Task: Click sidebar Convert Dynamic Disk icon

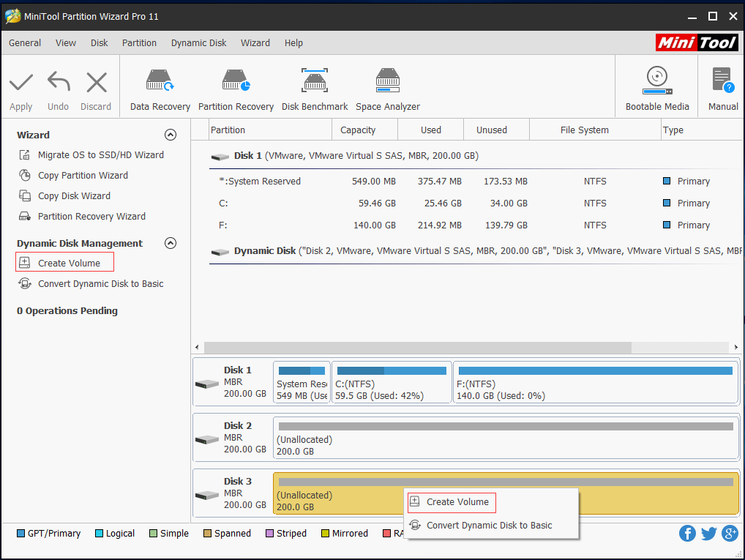Action: pyautogui.click(x=25, y=284)
